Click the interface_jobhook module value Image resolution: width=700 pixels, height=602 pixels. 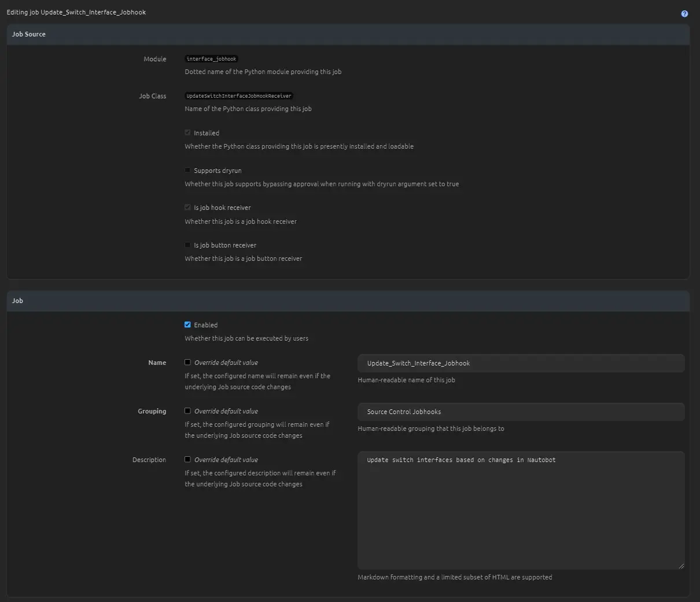(x=211, y=59)
